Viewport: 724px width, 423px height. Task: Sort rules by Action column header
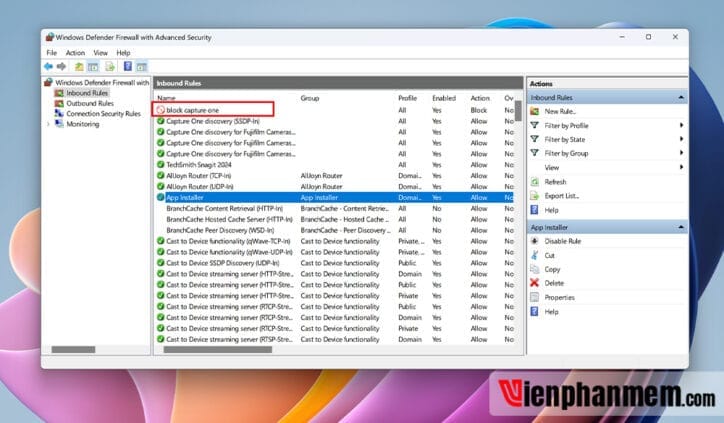coord(480,98)
